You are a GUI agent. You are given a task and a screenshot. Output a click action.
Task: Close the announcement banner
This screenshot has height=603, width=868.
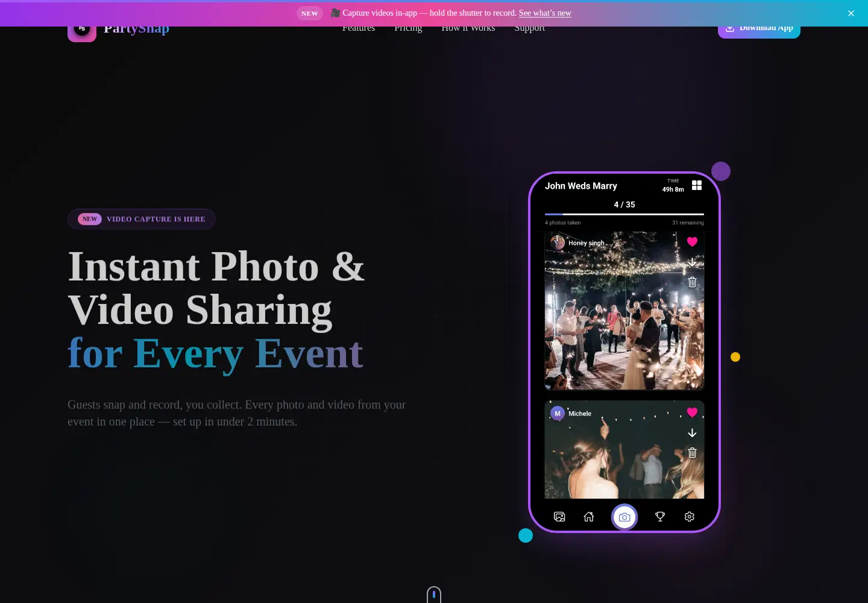pos(851,13)
